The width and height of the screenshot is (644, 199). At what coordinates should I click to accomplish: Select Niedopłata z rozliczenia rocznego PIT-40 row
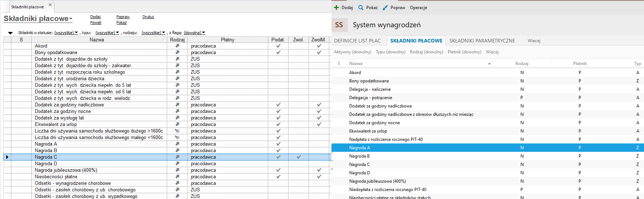pos(487,190)
